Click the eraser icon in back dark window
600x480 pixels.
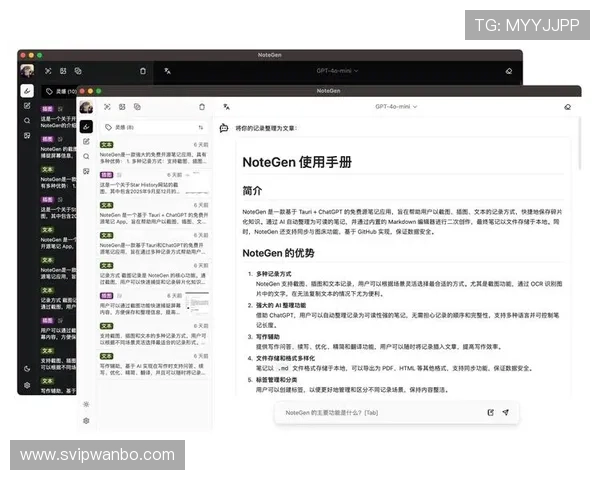click(x=509, y=71)
